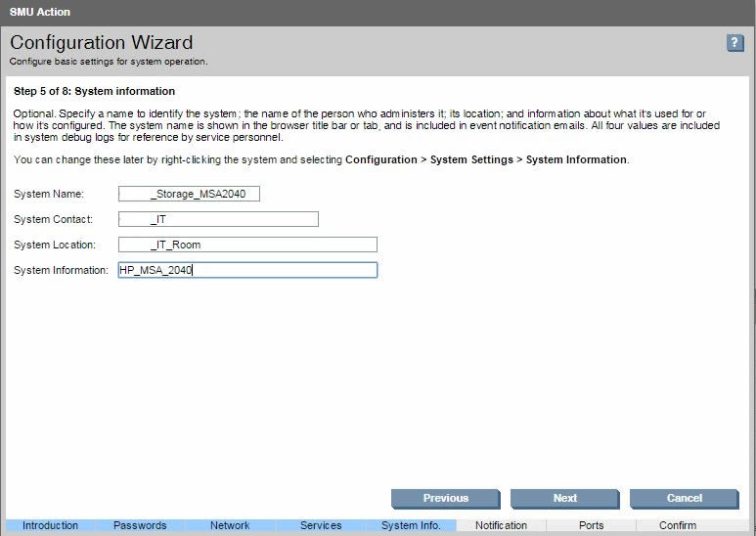Select the System Info. step tab
Image resolution: width=756 pixels, height=536 pixels.
coord(411,525)
